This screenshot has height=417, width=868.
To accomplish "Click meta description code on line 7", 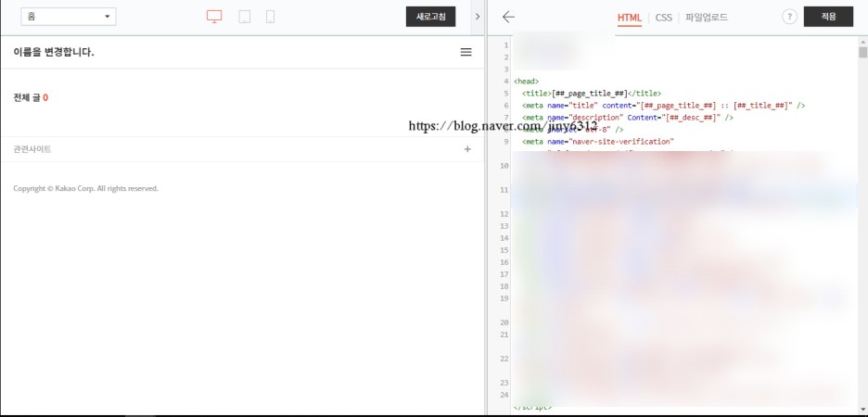I will (627, 118).
